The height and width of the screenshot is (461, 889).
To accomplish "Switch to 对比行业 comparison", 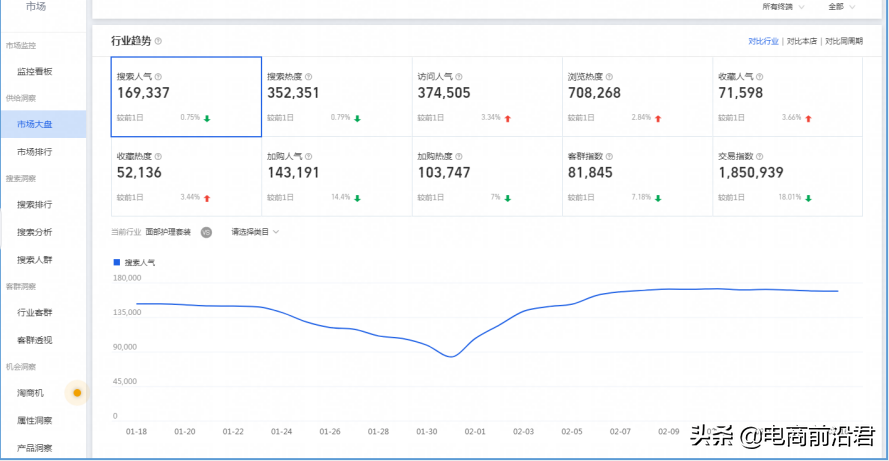I will (764, 41).
